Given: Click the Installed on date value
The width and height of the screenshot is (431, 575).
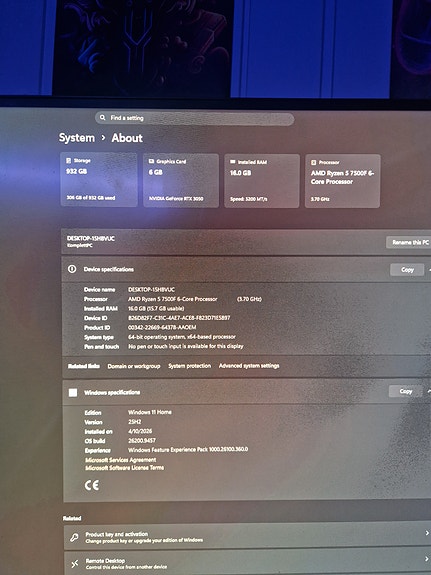Looking at the screenshot, I should (140, 431).
